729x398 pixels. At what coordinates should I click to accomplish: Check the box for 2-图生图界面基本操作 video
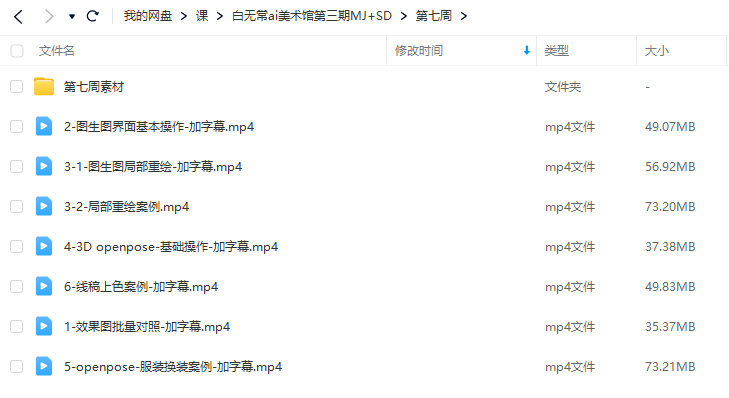tap(17, 126)
